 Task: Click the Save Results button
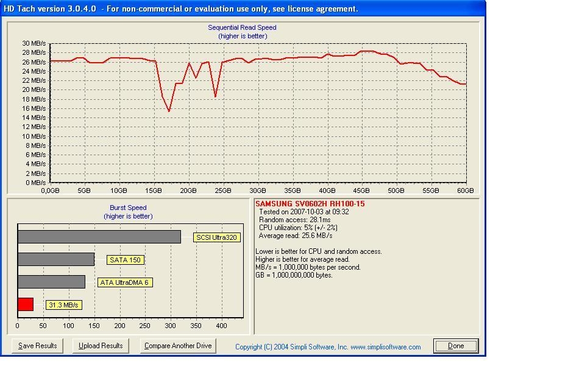click(37, 346)
